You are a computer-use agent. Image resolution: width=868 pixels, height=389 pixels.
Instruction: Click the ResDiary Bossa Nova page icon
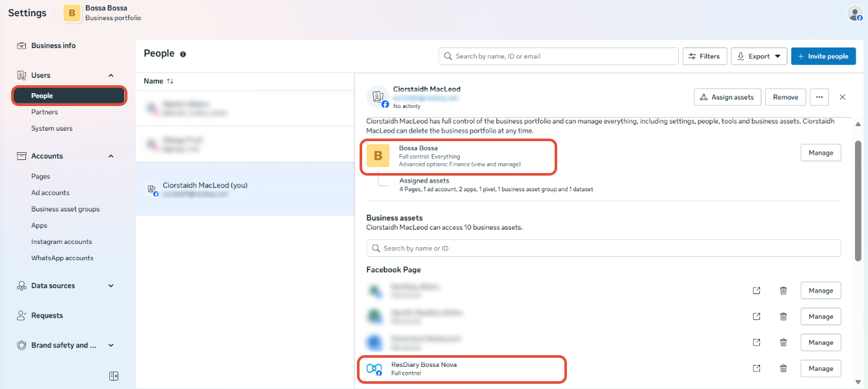pyautogui.click(x=374, y=369)
